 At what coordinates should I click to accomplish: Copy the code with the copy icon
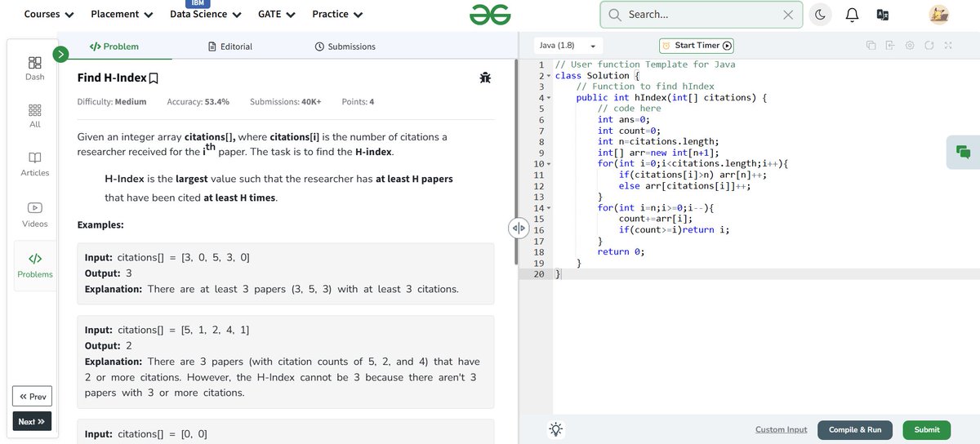tap(871, 46)
